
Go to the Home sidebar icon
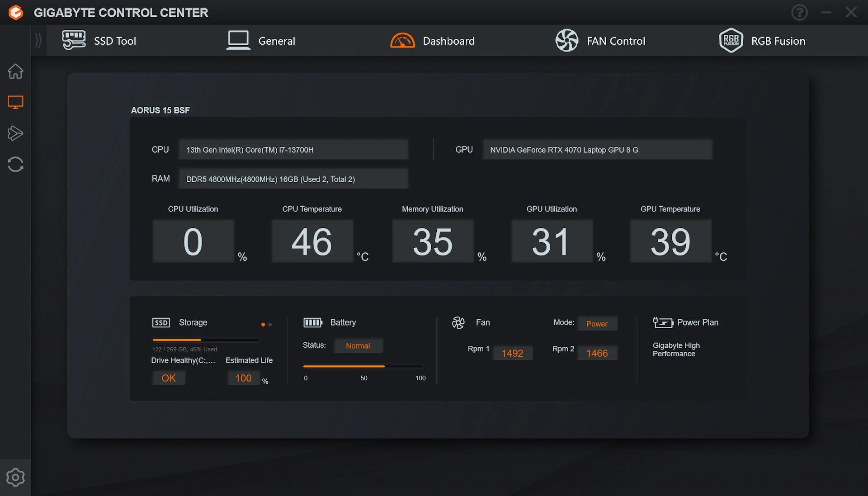tap(15, 71)
